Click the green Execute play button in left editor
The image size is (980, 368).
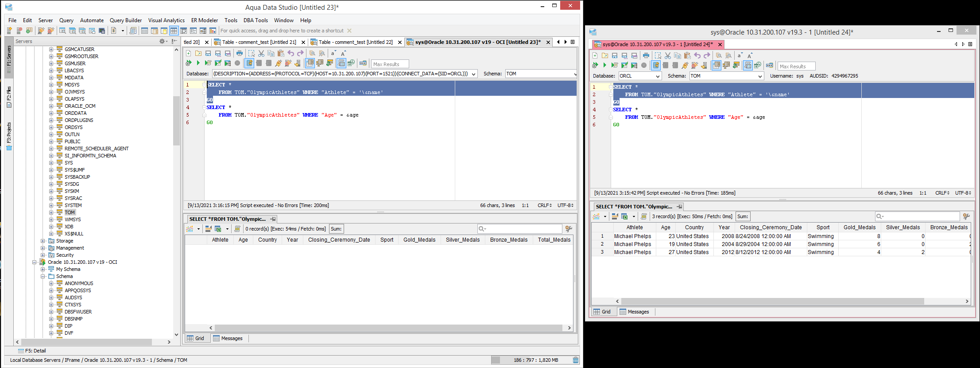click(198, 63)
